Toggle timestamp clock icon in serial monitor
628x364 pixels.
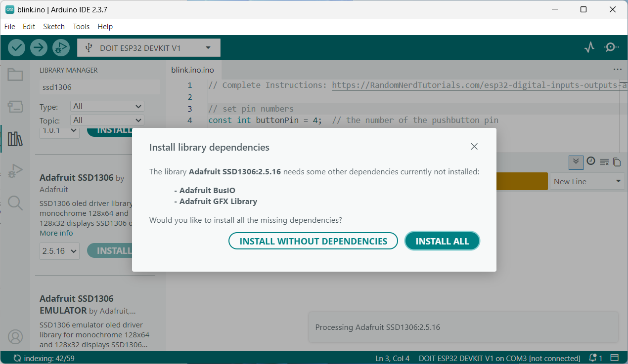pos(590,161)
